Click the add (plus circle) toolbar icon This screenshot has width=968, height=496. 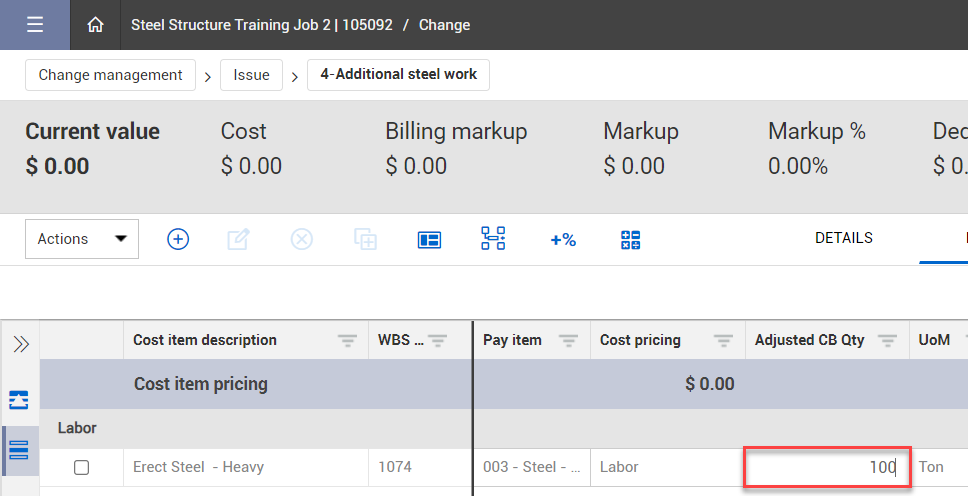(178, 239)
